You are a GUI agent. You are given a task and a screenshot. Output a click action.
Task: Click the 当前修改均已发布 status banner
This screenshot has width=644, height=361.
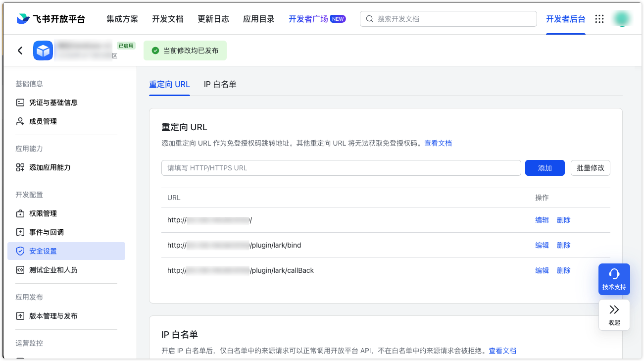(185, 51)
